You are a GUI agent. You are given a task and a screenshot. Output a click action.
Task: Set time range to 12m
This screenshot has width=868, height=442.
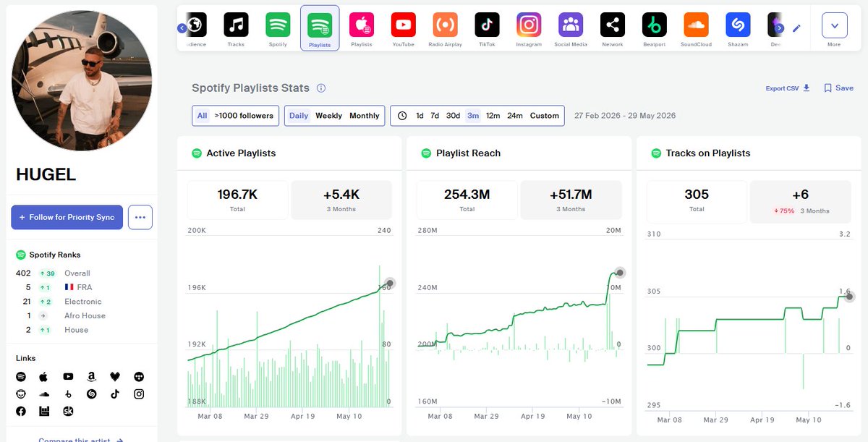[x=493, y=116]
